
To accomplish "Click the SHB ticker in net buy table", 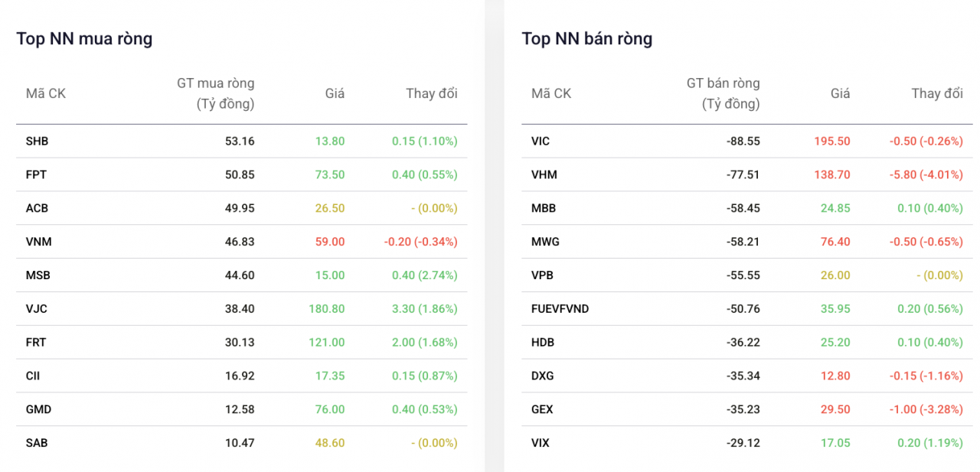I will pyautogui.click(x=37, y=142).
